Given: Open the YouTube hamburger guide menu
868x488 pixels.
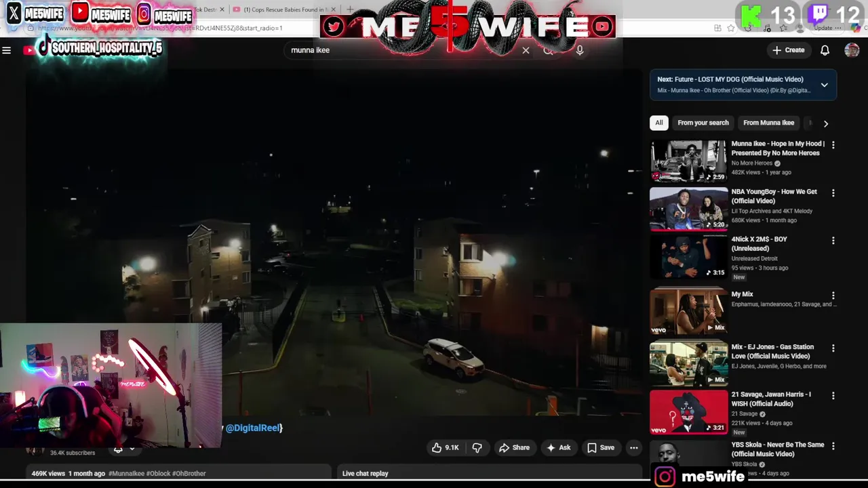Looking at the screenshot, I should pos(7,50).
